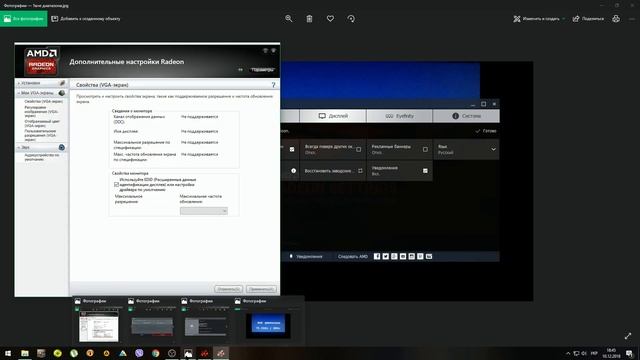
Task: Zoom the photo with the magnifier icon
Action: click(289, 19)
